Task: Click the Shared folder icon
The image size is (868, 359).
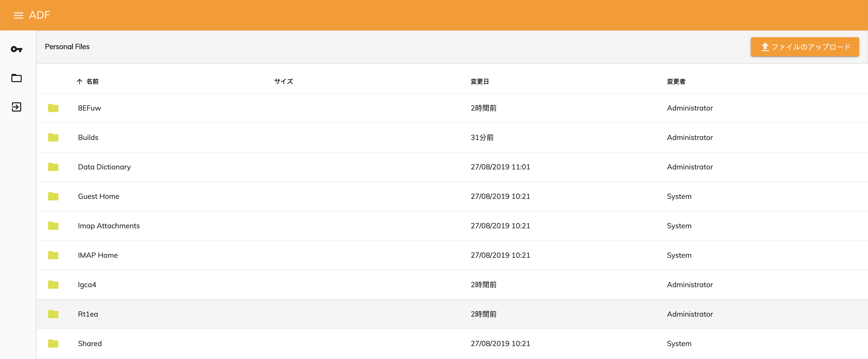Action: [x=53, y=344]
